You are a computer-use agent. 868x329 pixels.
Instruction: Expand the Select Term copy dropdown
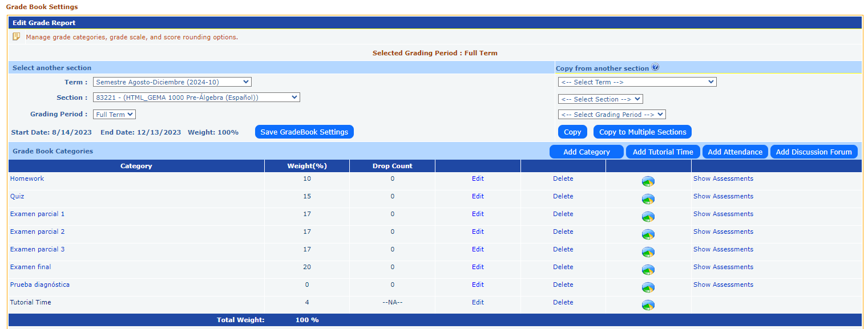coord(637,82)
